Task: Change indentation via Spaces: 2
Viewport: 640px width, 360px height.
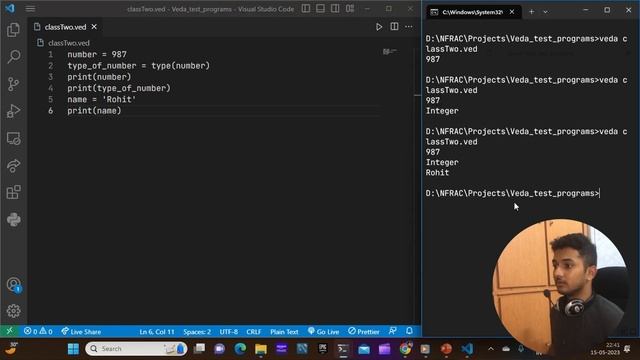Action: [197, 331]
